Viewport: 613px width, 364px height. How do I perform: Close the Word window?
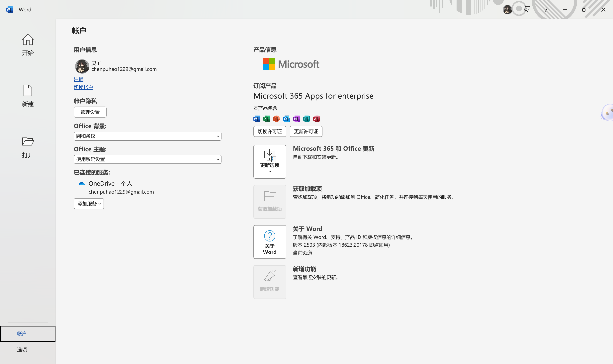point(603,10)
